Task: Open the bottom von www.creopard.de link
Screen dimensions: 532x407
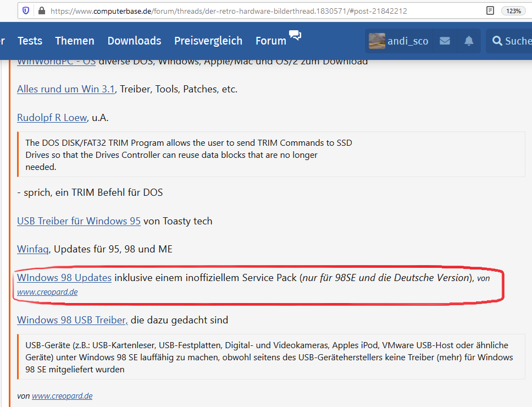Action: (x=62, y=396)
